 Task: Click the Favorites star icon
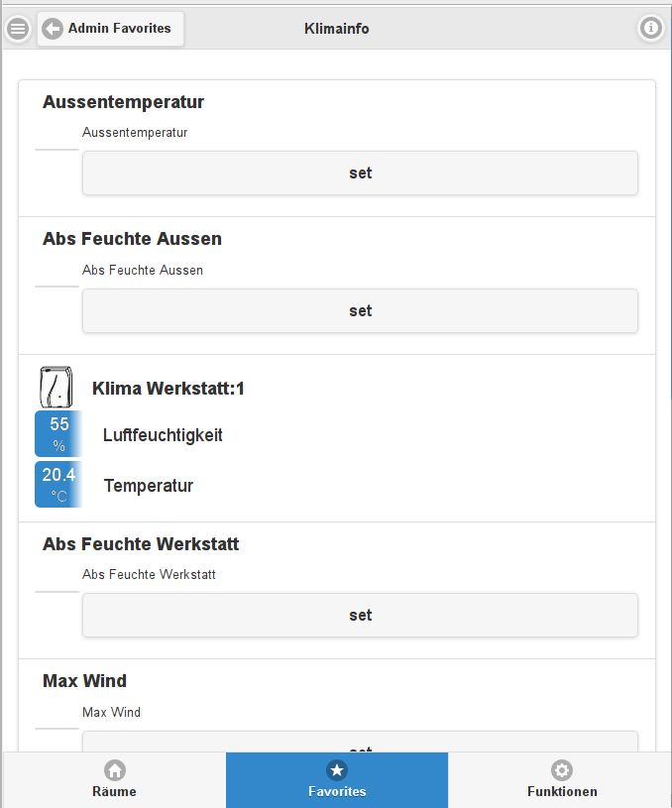337,770
